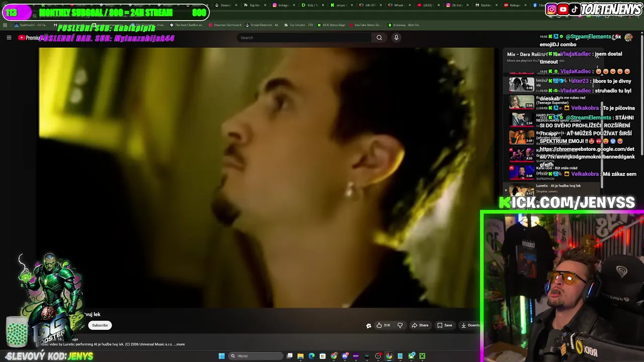Viewport: 644px width, 362px height.
Task: Open the KICK Status Page bookmark
Action: pyautogui.click(x=331, y=25)
